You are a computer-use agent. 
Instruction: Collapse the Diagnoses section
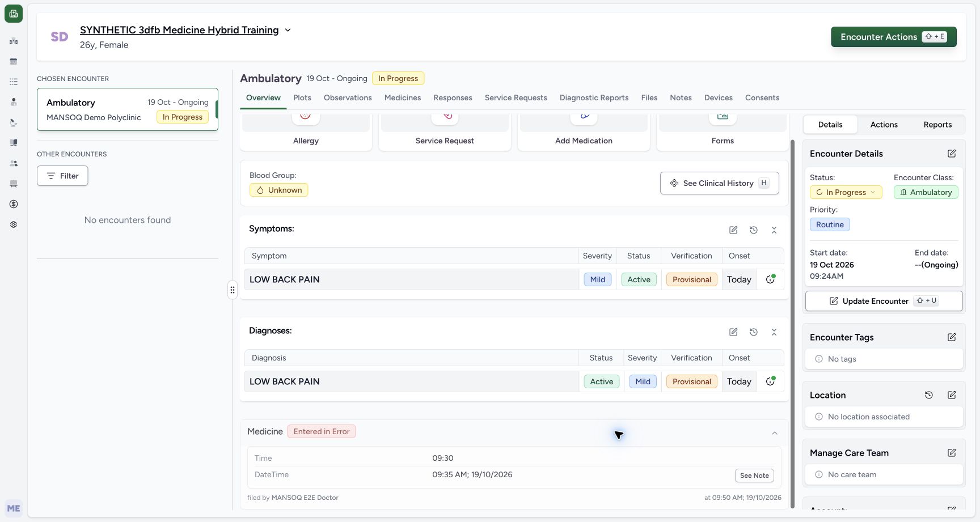click(x=774, y=332)
